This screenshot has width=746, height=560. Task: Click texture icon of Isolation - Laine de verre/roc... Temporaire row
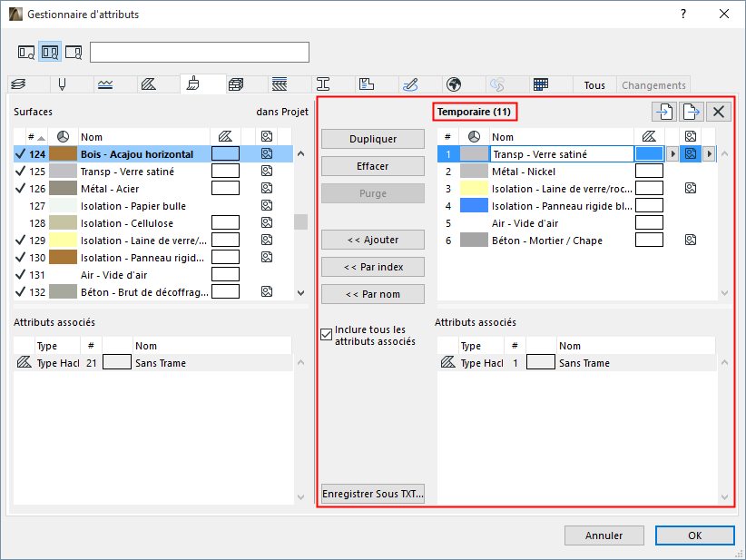click(x=691, y=188)
